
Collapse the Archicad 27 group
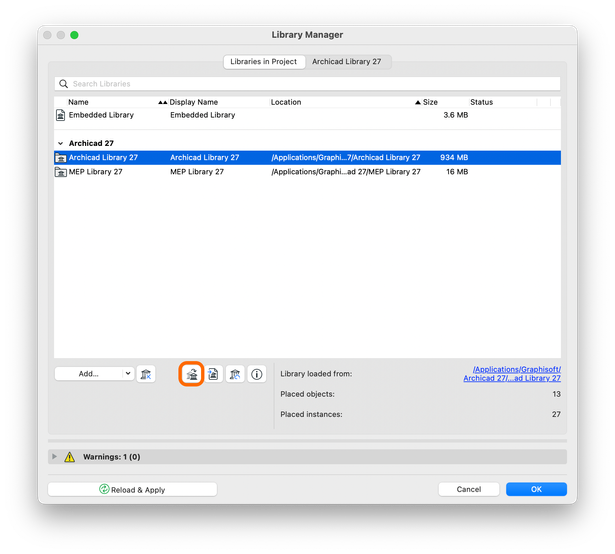60,144
